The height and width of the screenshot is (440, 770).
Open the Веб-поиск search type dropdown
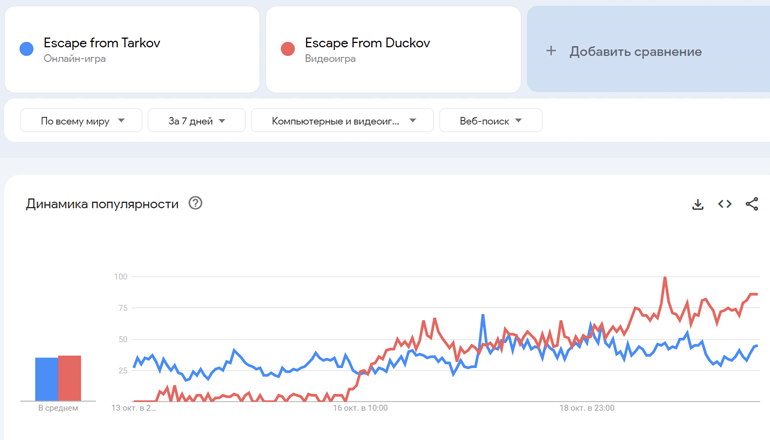coord(490,121)
